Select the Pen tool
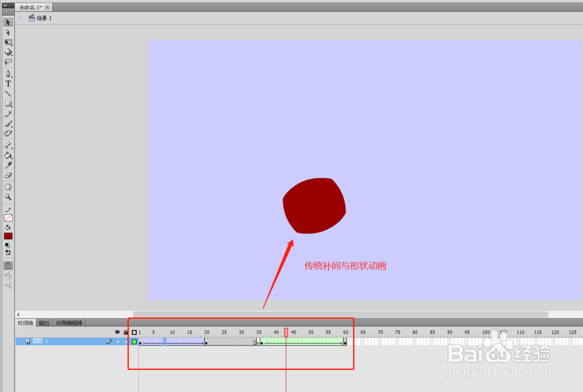The width and height of the screenshot is (583, 392). pyautogui.click(x=8, y=73)
